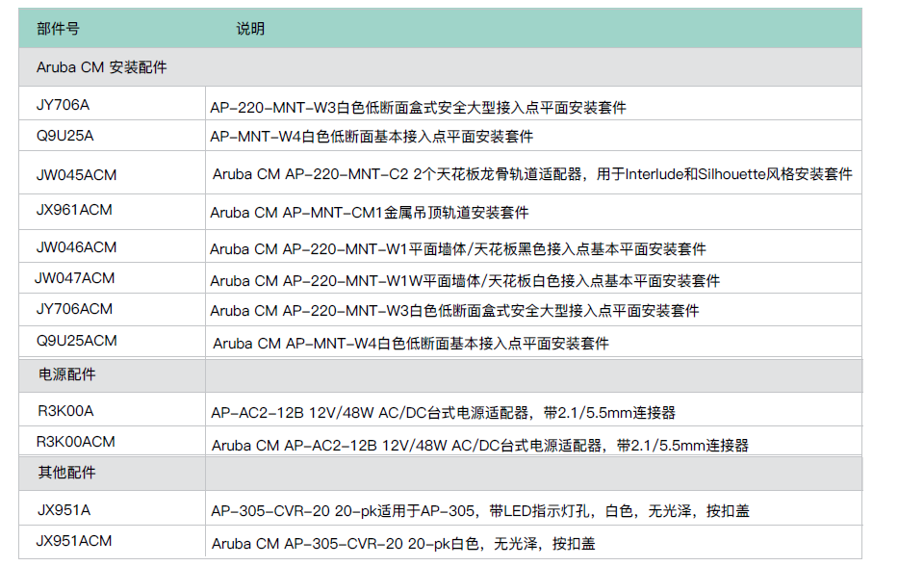Viewport: 924px width, 566px height.
Task: Select part number R3K00A
Action: pos(65,411)
